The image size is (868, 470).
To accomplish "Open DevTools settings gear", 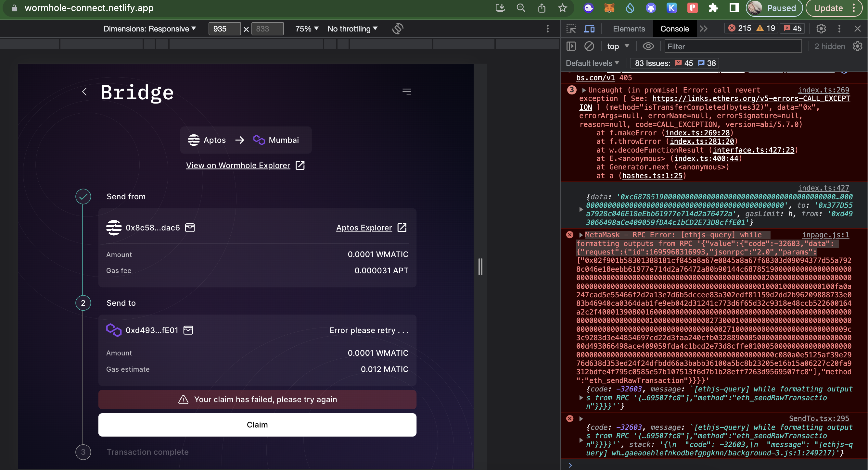I will (x=821, y=29).
